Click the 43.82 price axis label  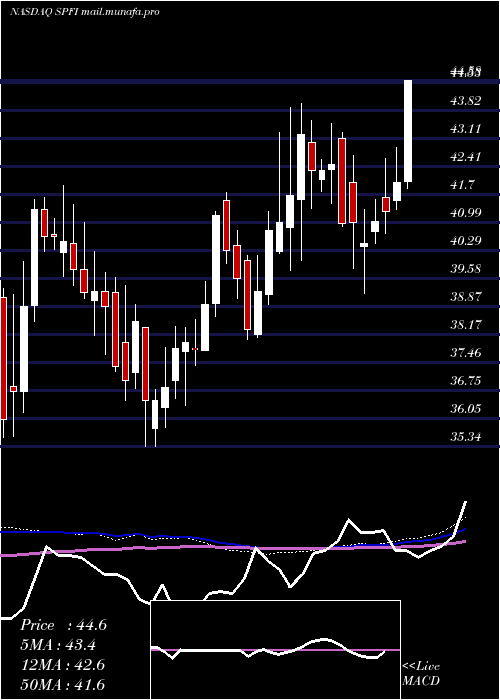pos(466,100)
